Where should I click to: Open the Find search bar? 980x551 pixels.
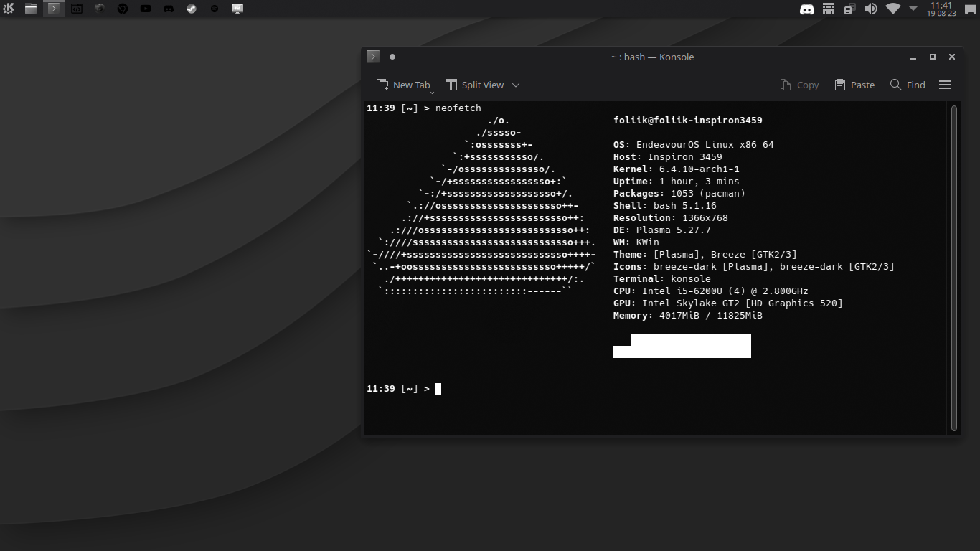click(908, 85)
